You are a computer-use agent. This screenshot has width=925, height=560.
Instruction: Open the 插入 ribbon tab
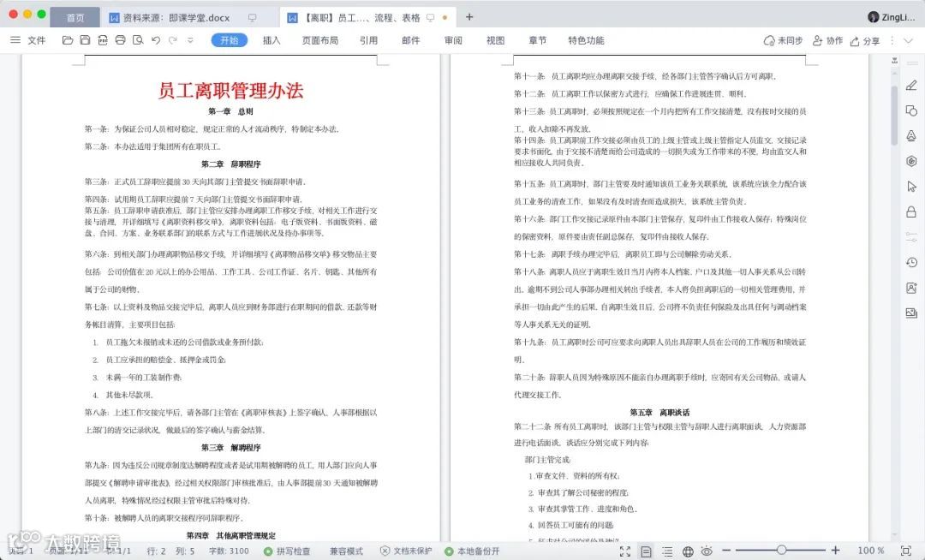(x=272, y=40)
